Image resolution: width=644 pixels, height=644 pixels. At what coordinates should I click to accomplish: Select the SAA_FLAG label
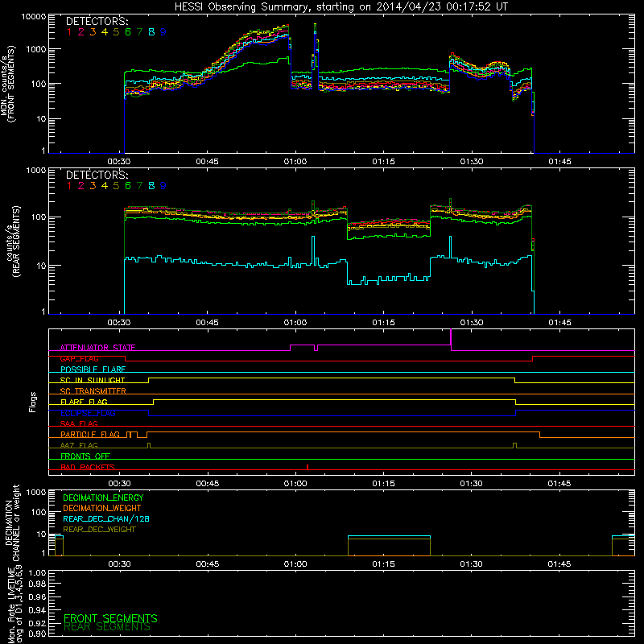tap(79, 423)
